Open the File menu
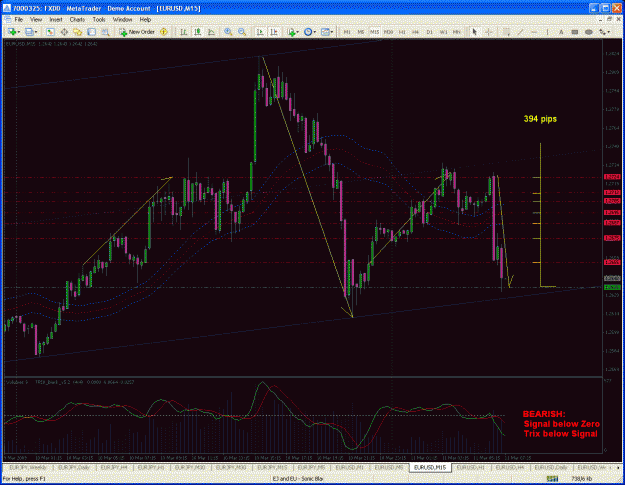This screenshot has width=625, height=485. click(x=19, y=20)
